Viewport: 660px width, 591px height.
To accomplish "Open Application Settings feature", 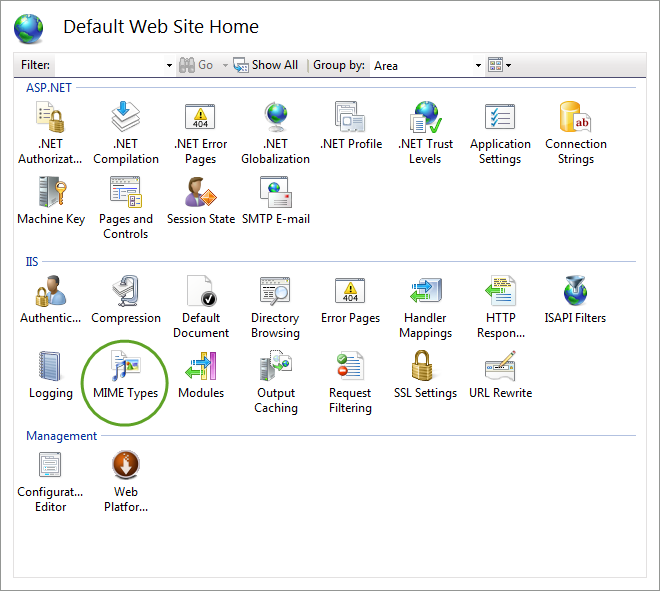I will (500, 133).
